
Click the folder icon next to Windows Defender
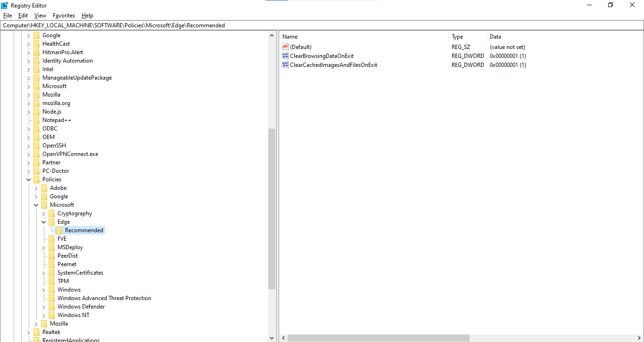click(51, 307)
